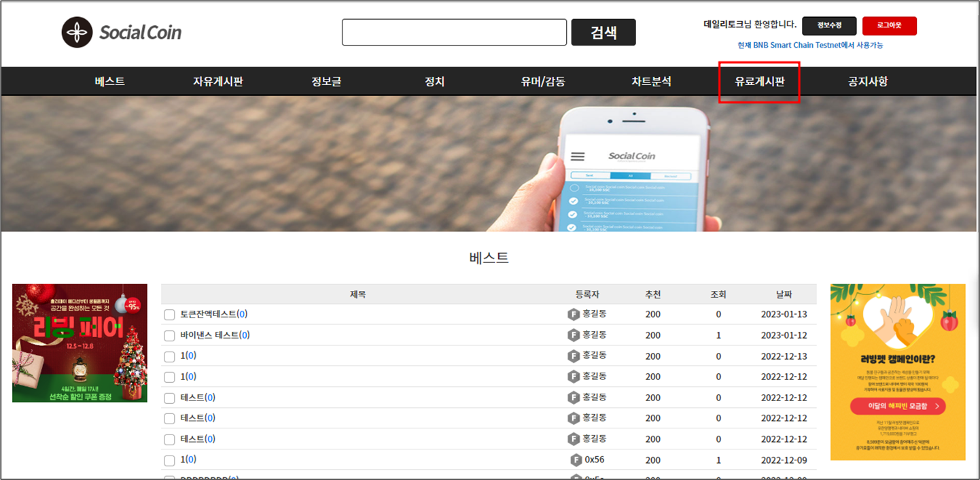Tick the checkbox for 바이낸스 테스트
The image size is (980, 480).
click(x=169, y=336)
